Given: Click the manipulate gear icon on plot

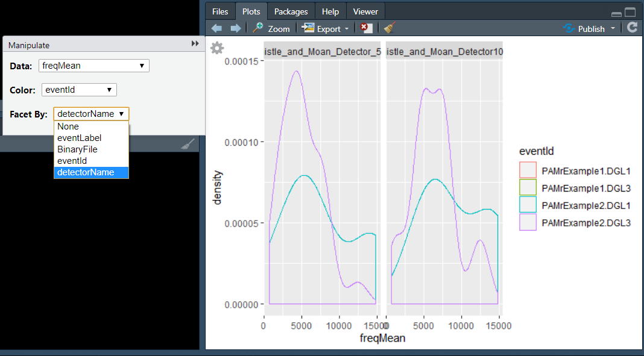Looking at the screenshot, I should (217, 48).
